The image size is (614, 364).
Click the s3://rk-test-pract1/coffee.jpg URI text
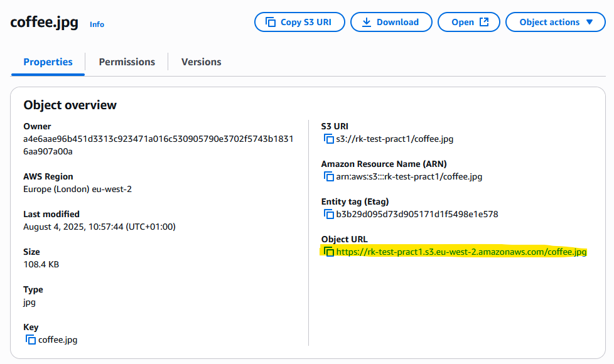click(395, 139)
